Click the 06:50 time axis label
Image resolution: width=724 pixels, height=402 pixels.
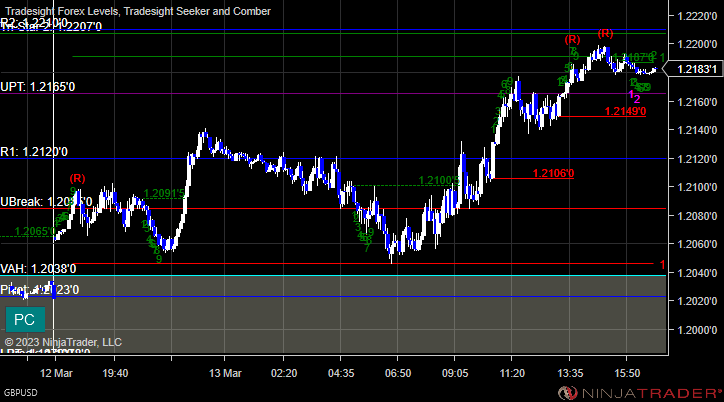click(398, 373)
